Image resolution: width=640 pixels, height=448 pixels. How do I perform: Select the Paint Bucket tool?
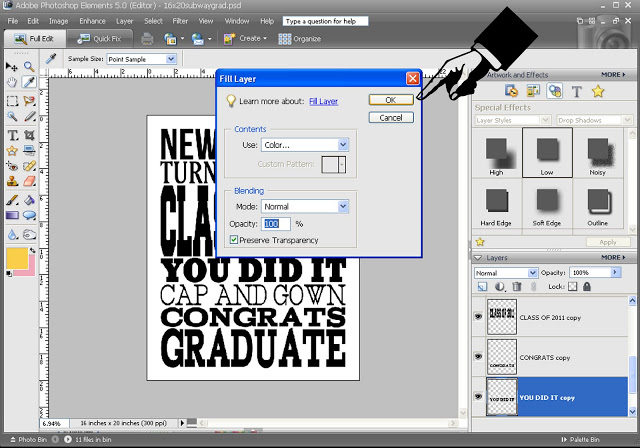click(29, 200)
